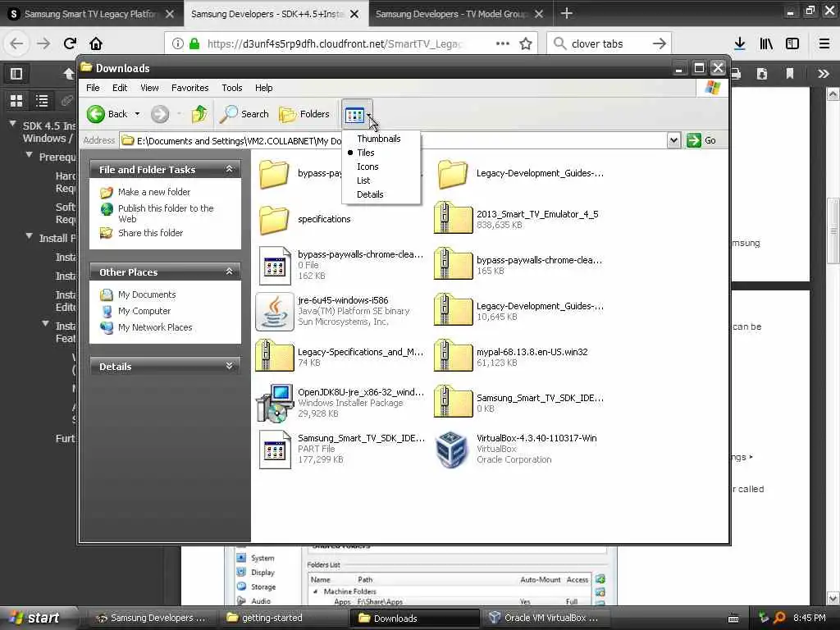Switch to Oracle VM VirtualBox taskbar item
The height and width of the screenshot is (630, 840).
tap(545, 618)
